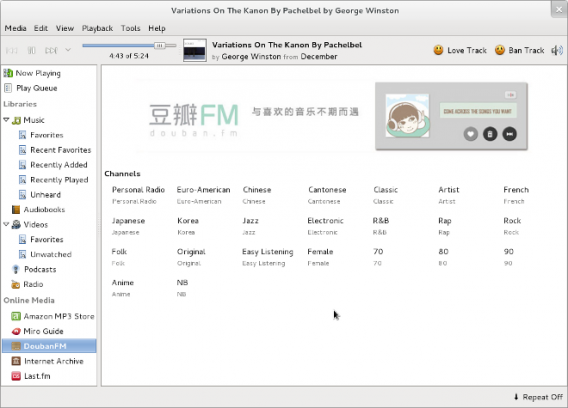Skip to the next track
The width and height of the screenshot is (568, 408).
(x=51, y=50)
